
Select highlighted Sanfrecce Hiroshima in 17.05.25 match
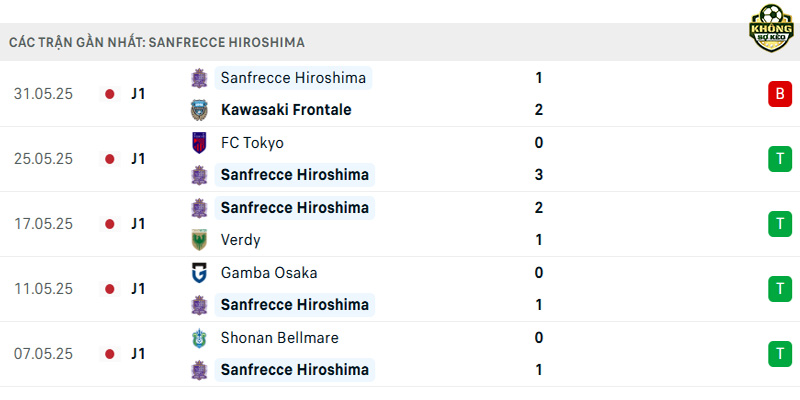(294, 208)
